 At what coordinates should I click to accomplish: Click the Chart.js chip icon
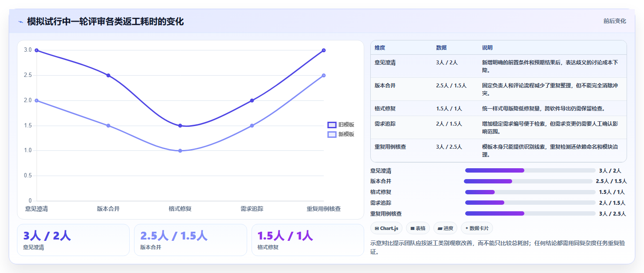coord(377,228)
